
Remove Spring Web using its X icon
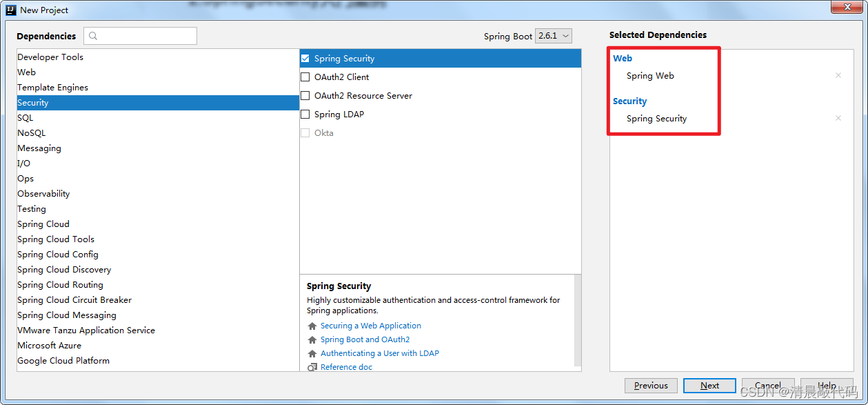(838, 75)
